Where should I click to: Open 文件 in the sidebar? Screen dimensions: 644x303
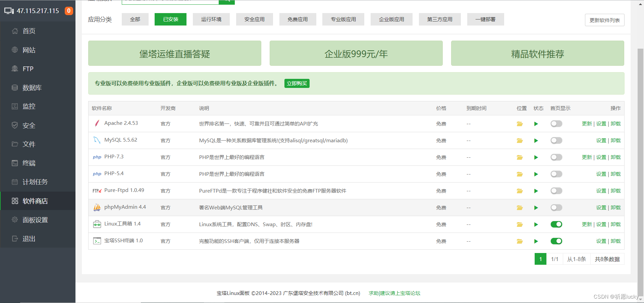point(38,144)
